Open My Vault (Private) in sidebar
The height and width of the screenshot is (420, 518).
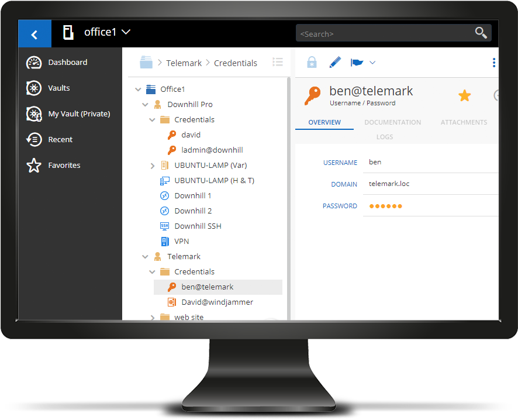(79, 114)
